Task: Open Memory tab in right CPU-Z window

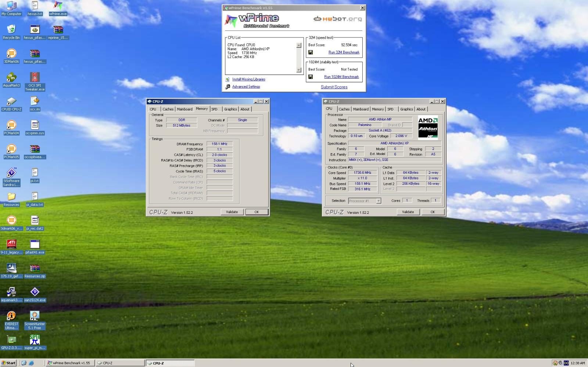Action: [x=378, y=109]
